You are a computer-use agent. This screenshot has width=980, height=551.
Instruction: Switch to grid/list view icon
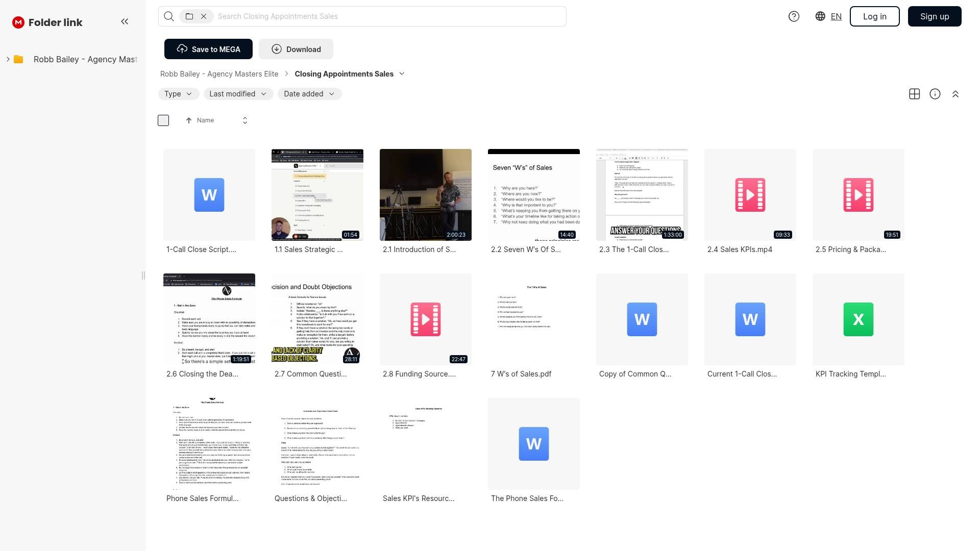tap(915, 94)
